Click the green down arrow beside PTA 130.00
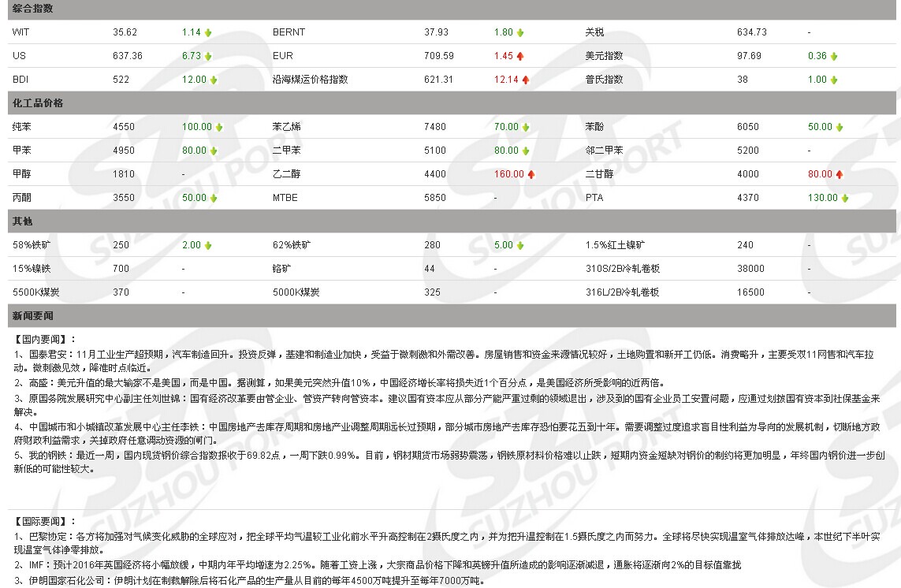This screenshot has width=901, height=588. click(x=845, y=199)
